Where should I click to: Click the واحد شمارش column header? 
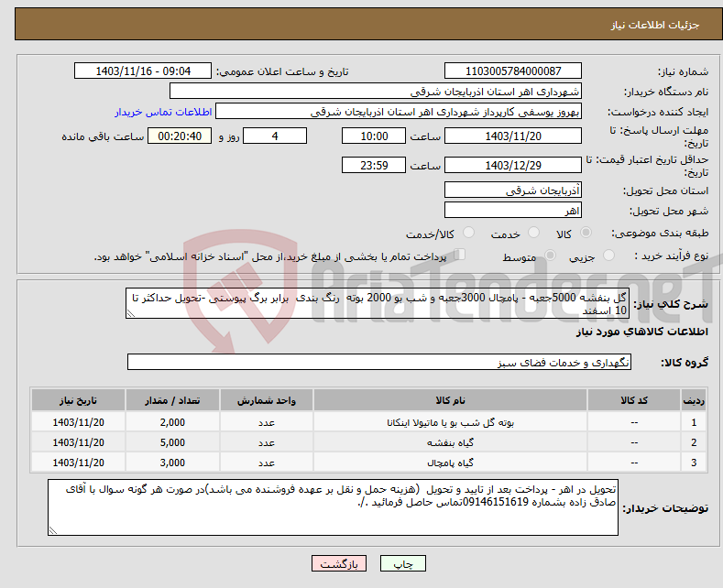point(267,400)
